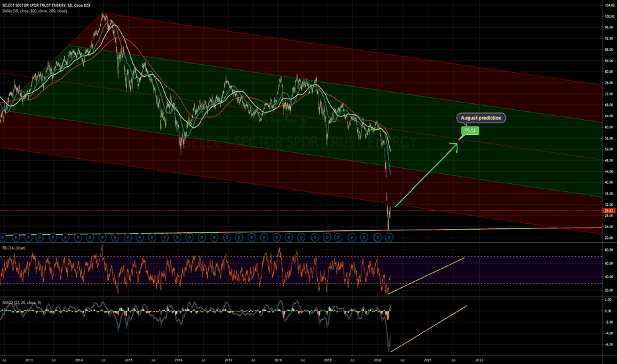Click the 2013 label on the time axis
Screen dimensions: 617x364
(x=28, y=359)
